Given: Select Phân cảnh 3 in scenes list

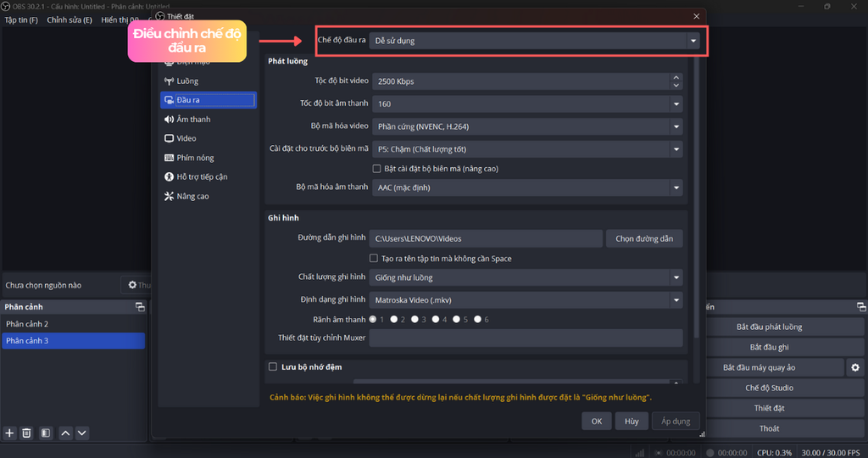Looking at the screenshot, I should tap(73, 341).
